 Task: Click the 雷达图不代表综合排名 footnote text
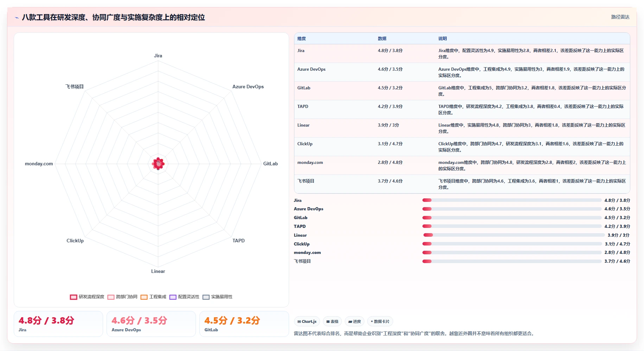(x=415, y=333)
